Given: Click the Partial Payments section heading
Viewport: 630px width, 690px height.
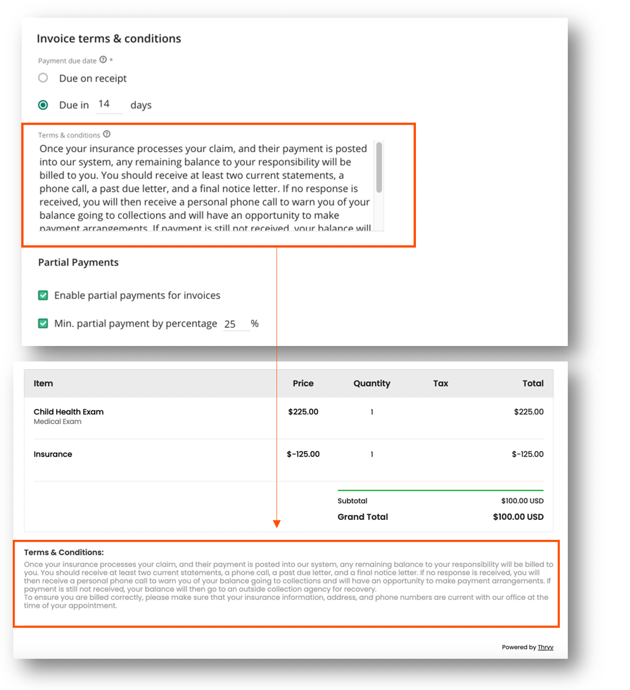Looking at the screenshot, I should tap(78, 262).
